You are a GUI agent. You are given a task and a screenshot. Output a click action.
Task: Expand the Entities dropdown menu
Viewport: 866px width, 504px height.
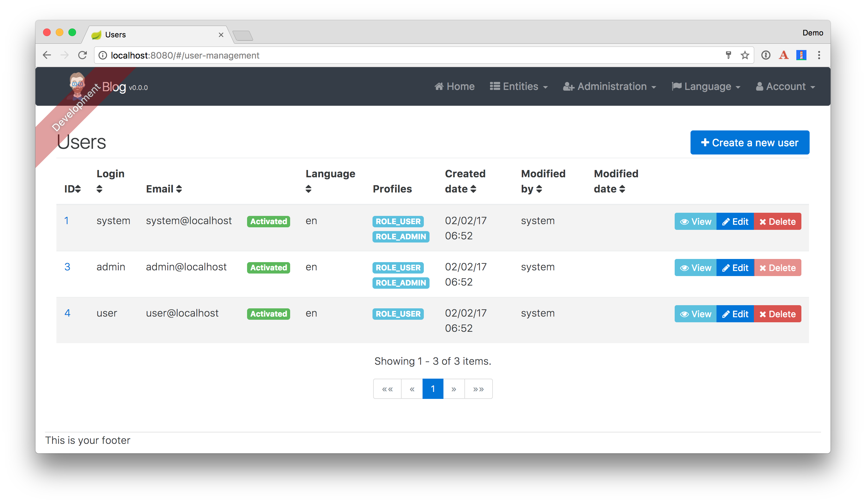coord(519,86)
